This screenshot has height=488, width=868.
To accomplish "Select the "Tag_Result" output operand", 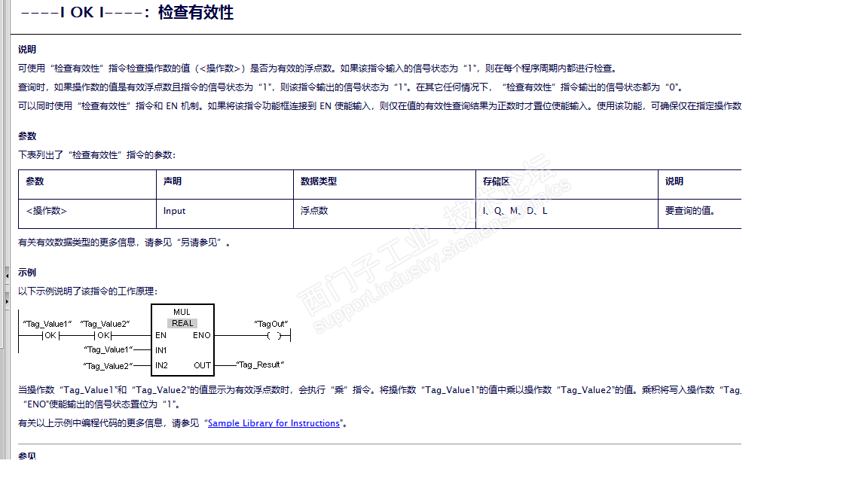I will tap(260, 364).
